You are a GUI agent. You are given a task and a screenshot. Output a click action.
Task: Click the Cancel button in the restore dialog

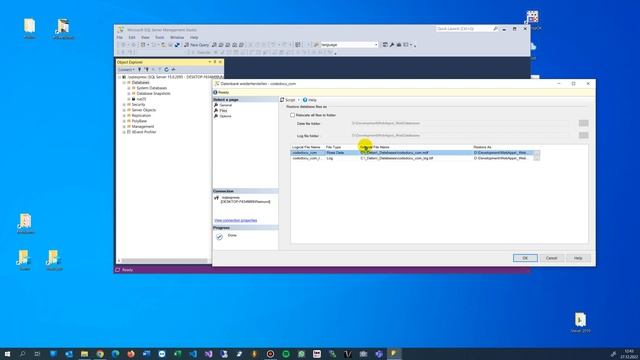click(x=551, y=258)
